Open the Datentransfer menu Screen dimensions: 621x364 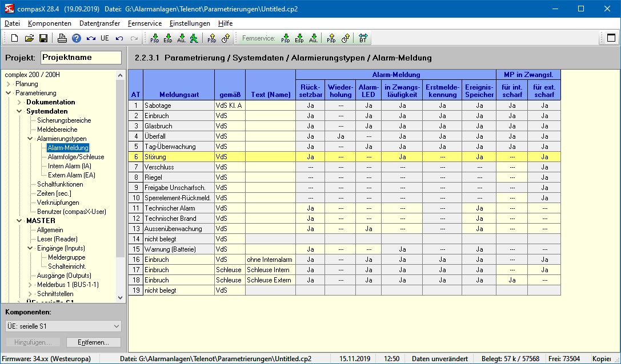pos(99,23)
